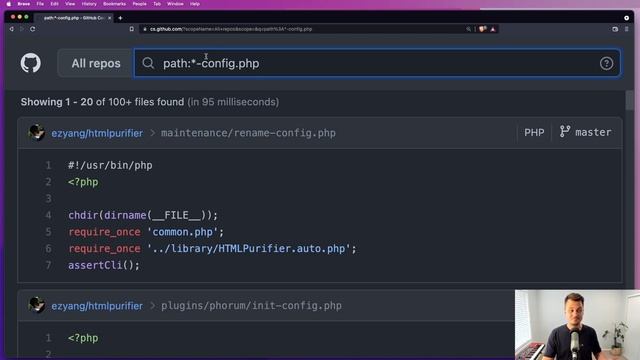
Task: Open the People menu
Action: (x=140, y=4)
